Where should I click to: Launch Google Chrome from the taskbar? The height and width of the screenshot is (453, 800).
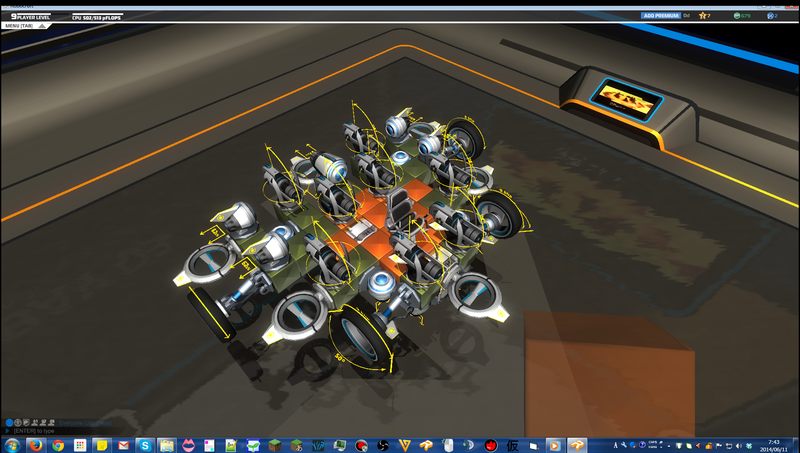click(57, 445)
